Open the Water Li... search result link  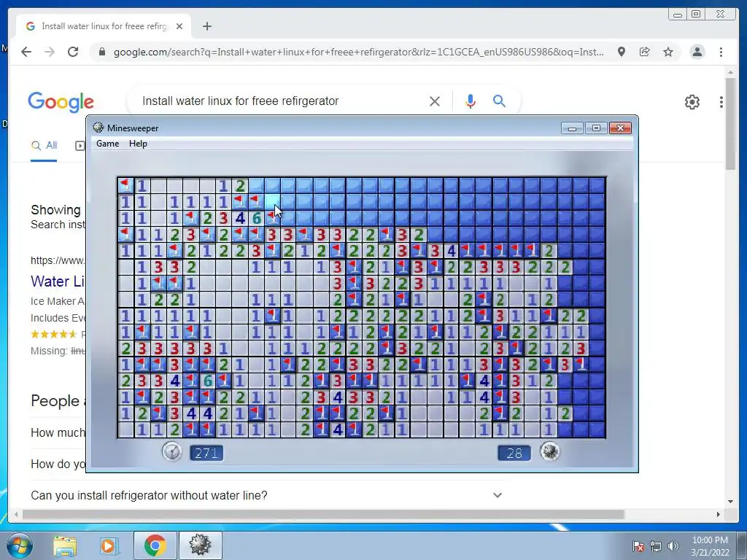tap(57, 281)
